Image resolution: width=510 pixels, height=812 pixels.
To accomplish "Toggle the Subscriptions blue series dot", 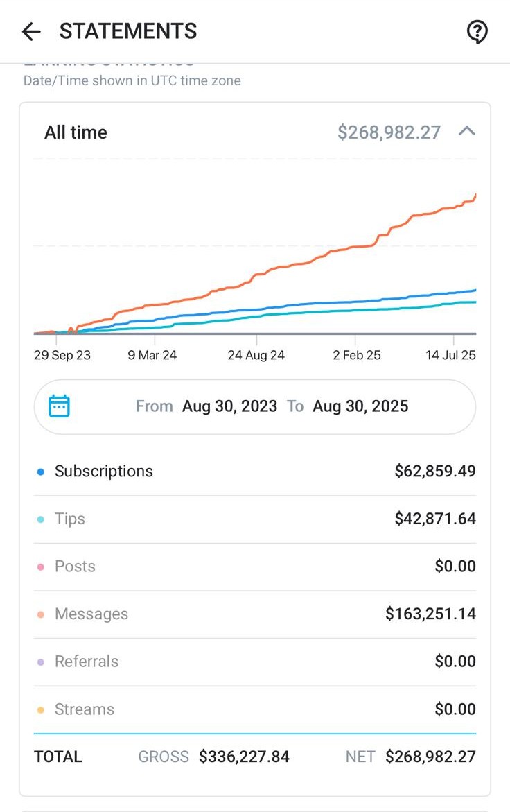I will pyautogui.click(x=41, y=472).
